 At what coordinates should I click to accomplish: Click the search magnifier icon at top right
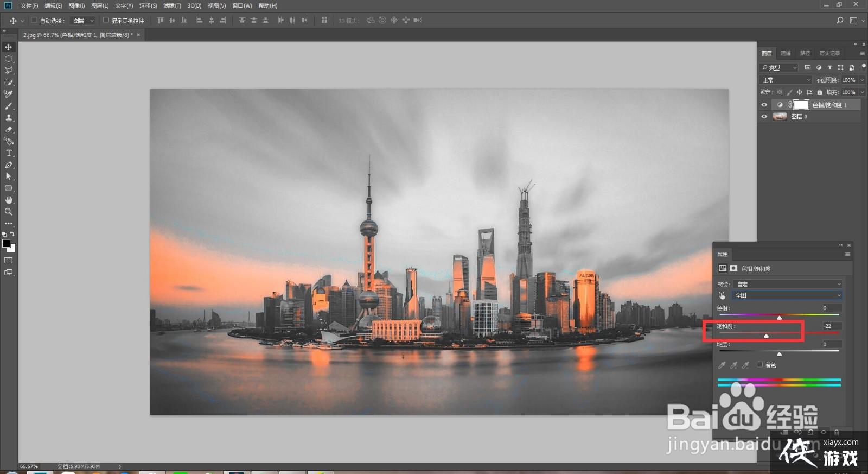(840, 21)
